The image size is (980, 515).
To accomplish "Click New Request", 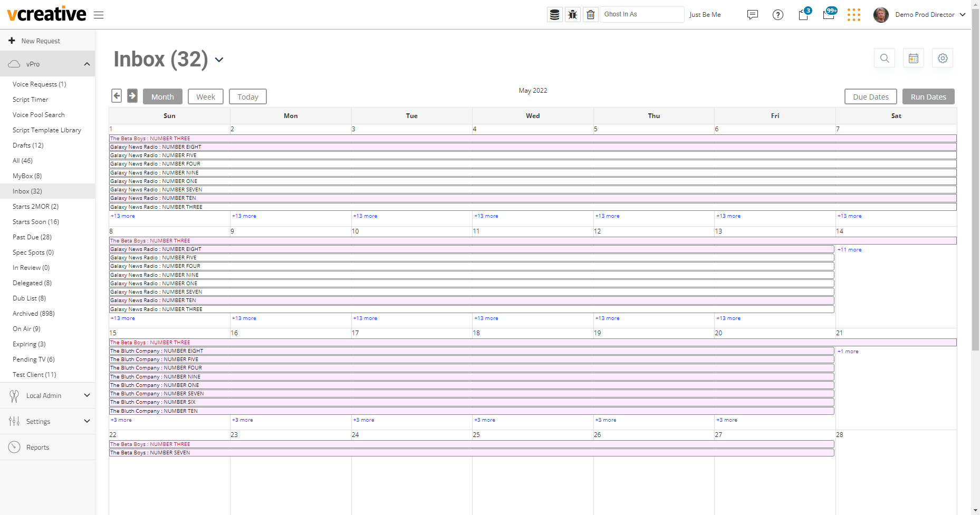I will pyautogui.click(x=41, y=41).
